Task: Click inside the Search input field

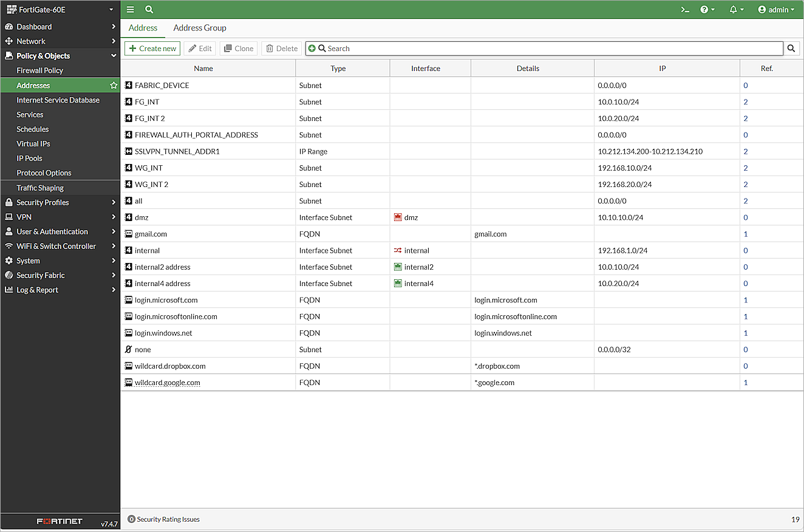Action: point(425,48)
